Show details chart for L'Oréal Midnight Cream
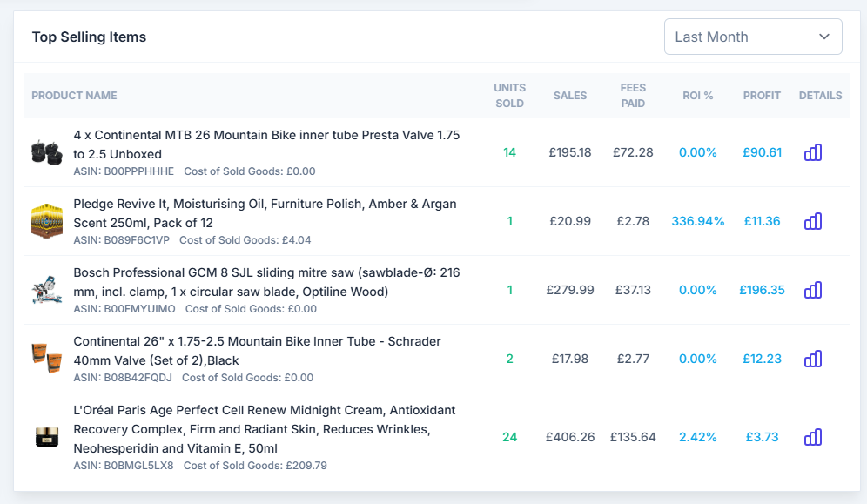867x504 pixels. coord(812,437)
